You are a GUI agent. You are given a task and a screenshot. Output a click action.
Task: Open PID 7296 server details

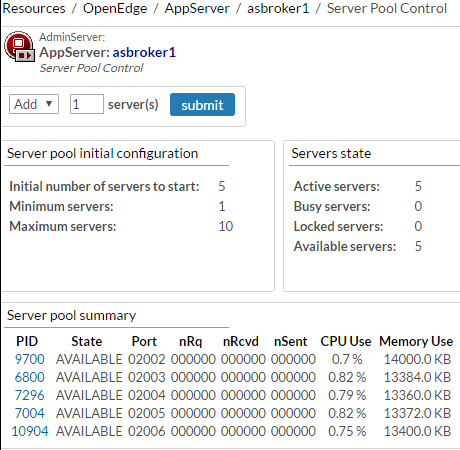click(x=30, y=395)
